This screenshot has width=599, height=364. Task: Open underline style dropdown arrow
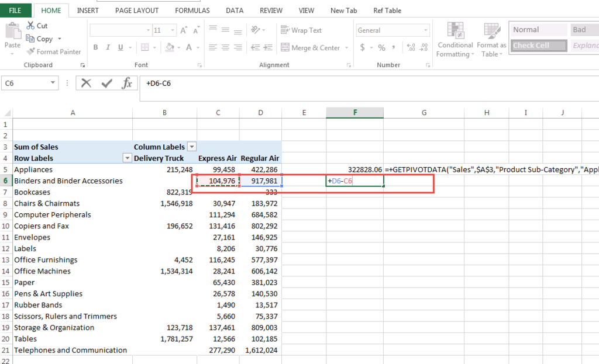[130, 48]
